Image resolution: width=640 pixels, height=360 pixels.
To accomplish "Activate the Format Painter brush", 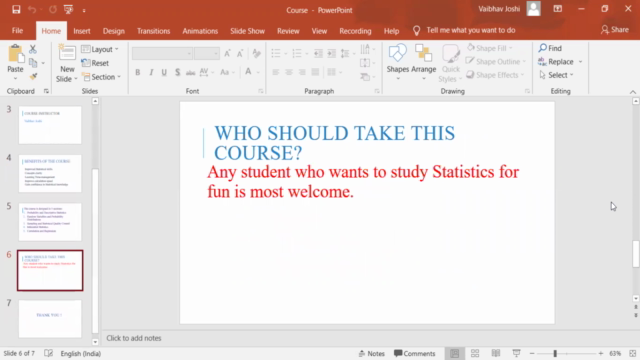I will pos(33,76).
